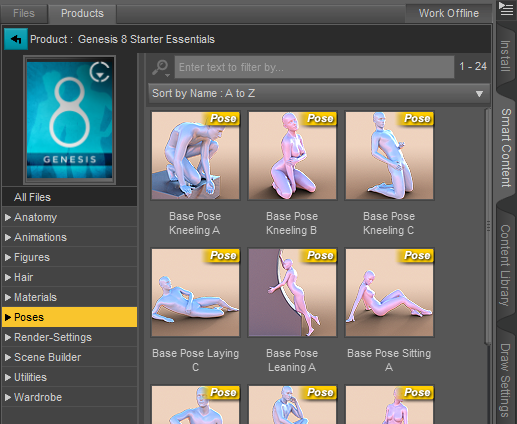Select the All Files category
The height and width of the screenshot is (424, 517).
click(69, 197)
